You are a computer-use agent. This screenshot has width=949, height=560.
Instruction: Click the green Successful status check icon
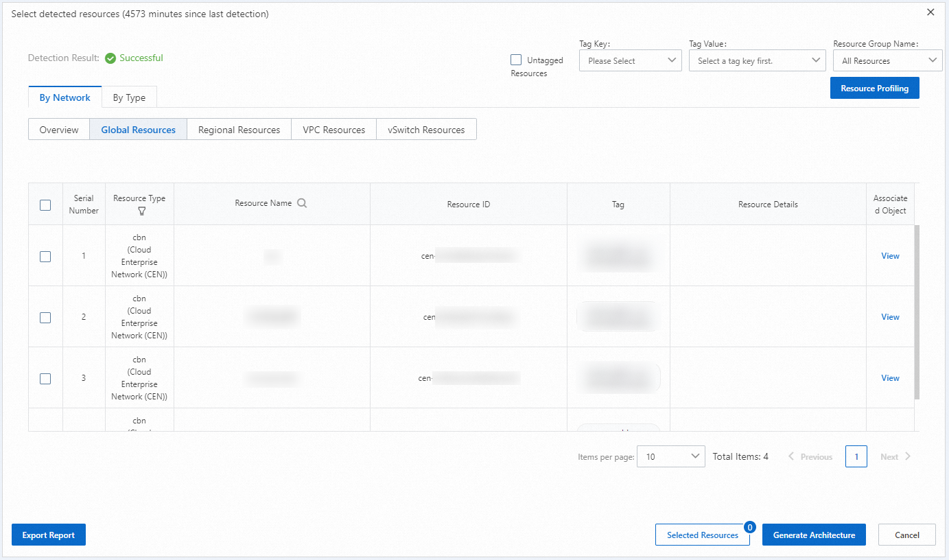110,58
